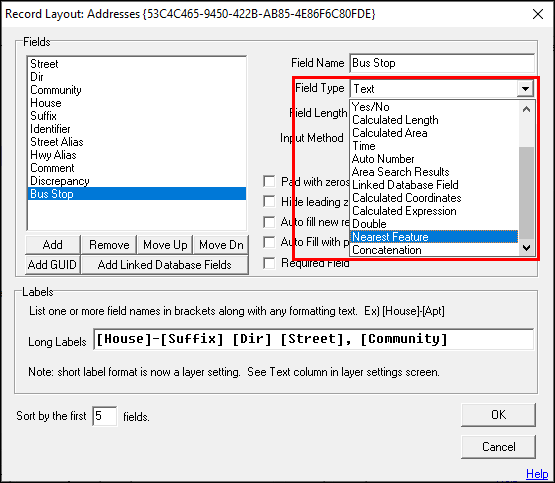This screenshot has width=555, height=483.
Task: Open the Field Type dropdown arrow
Action: click(x=525, y=88)
